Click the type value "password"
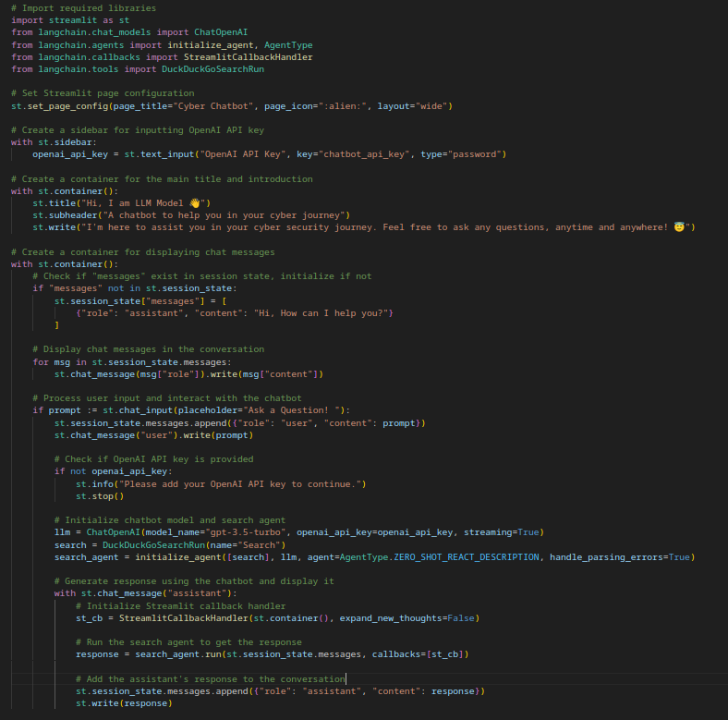The height and width of the screenshot is (720, 728). point(474,154)
